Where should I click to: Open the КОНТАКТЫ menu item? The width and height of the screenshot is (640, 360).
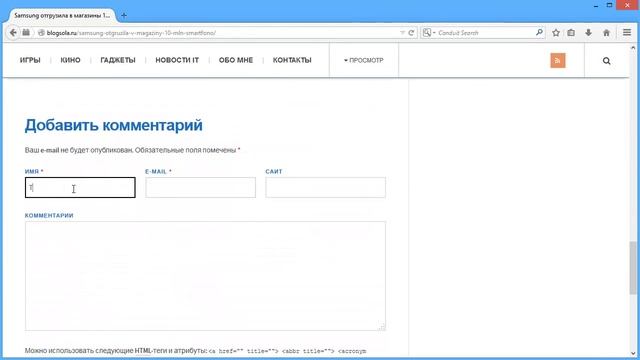pyautogui.click(x=292, y=60)
